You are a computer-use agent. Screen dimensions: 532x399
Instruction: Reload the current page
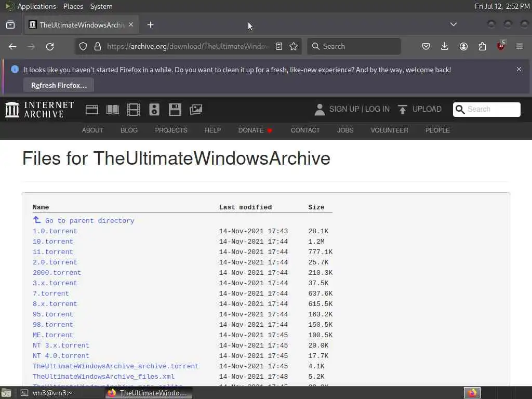pos(50,46)
